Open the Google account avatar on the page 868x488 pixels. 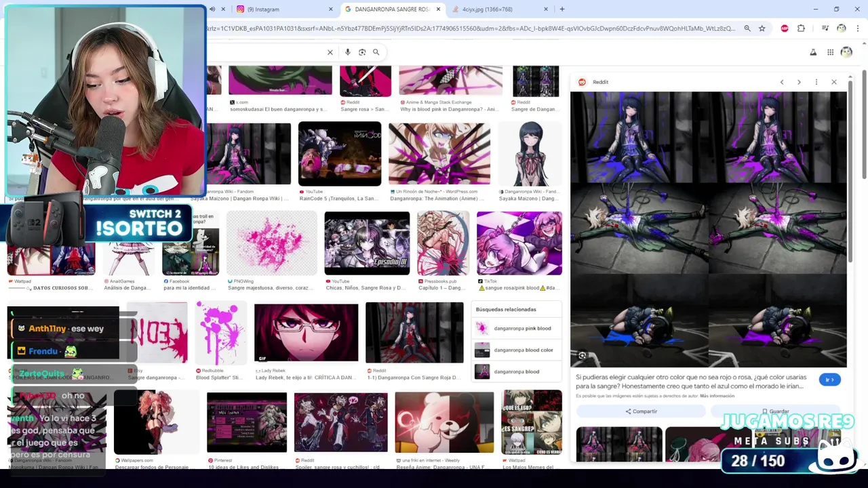(x=846, y=52)
